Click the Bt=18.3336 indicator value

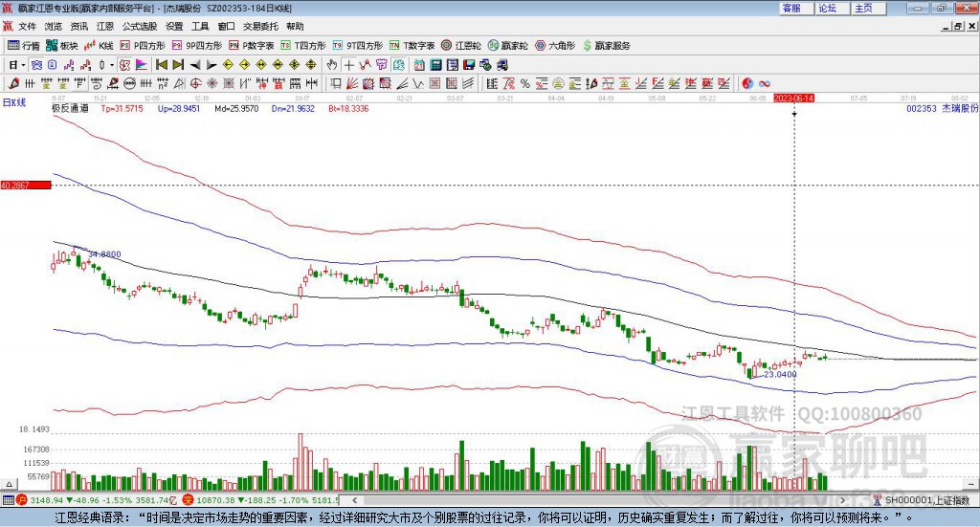(348, 109)
